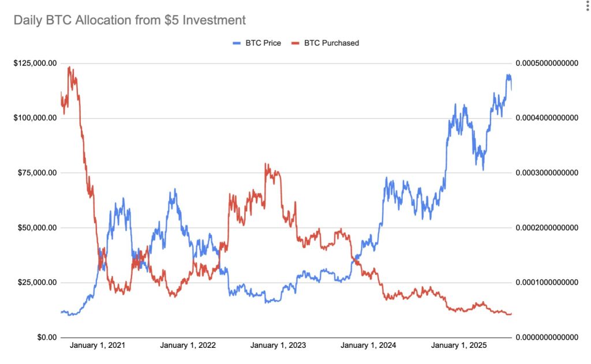The height and width of the screenshot is (364, 591).
Task: Click the January 1, 2021 date label
Action: click(98, 346)
